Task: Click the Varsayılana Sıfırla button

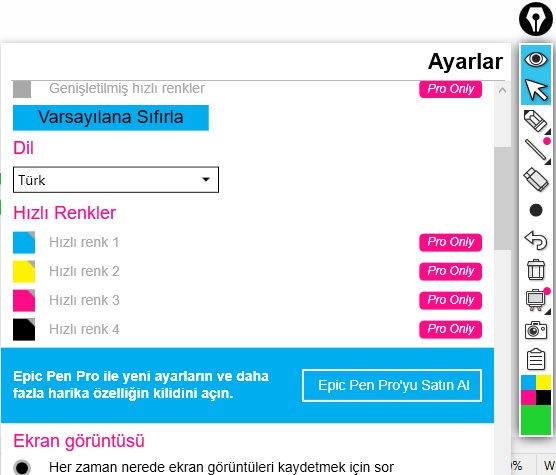Action: click(x=111, y=117)
